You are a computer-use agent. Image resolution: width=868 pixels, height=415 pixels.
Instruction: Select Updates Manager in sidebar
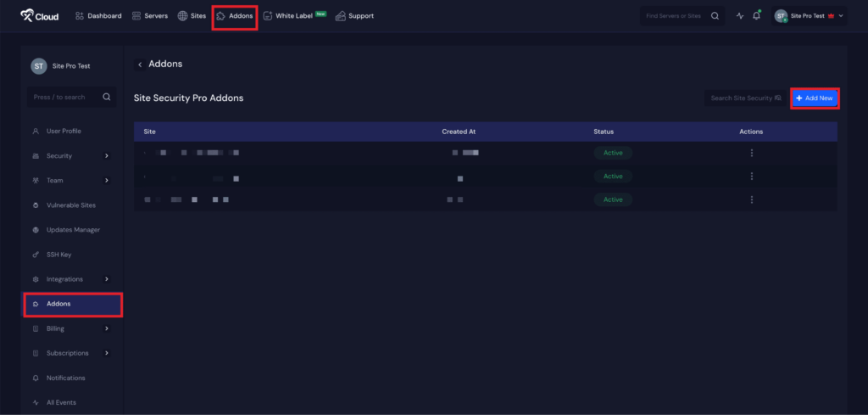click(x=72, y=230)
